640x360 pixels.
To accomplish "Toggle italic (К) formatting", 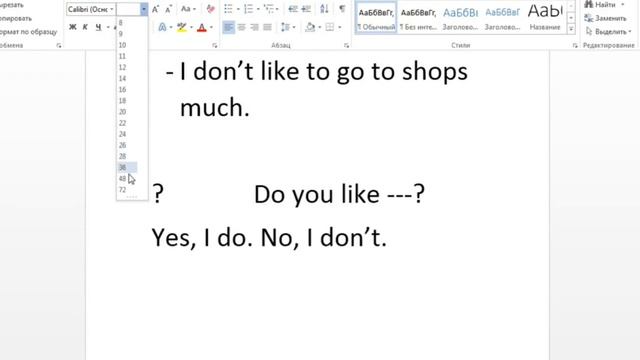I will (85, 27).
